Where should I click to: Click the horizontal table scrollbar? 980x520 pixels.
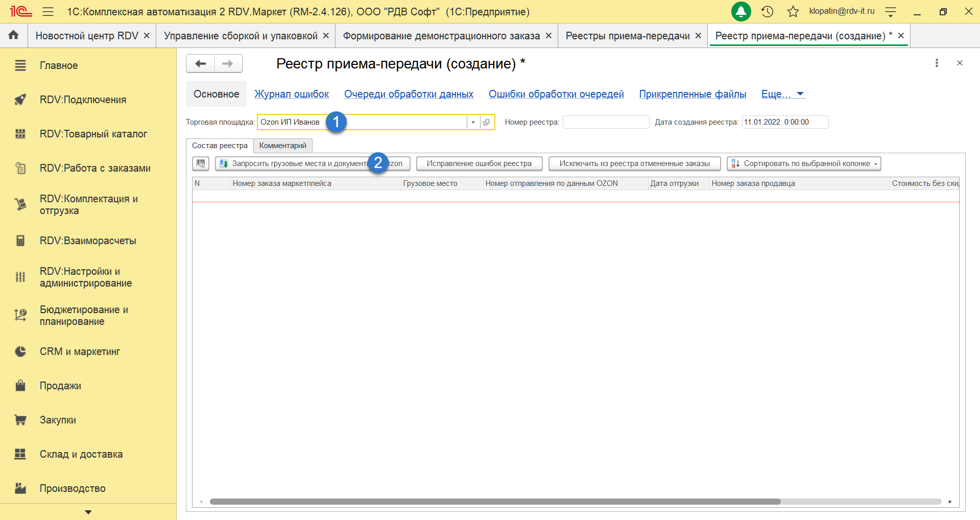(494, 502)
